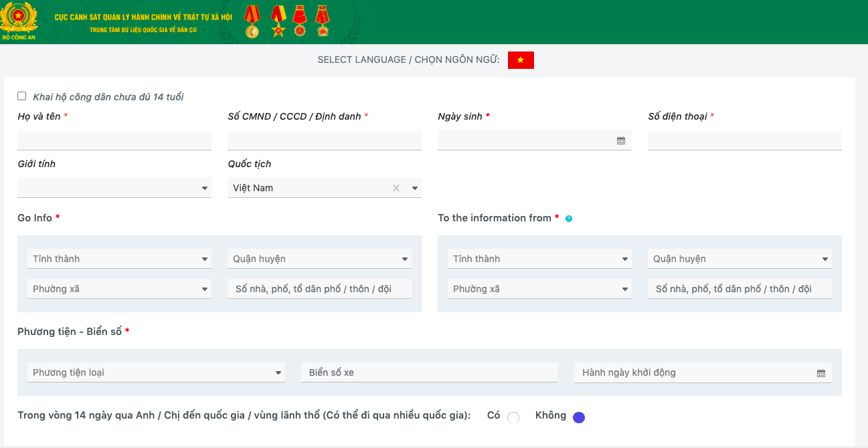The image size is (868, 448).
Task: Click the first medal icon in header
Action: [252, 21]
